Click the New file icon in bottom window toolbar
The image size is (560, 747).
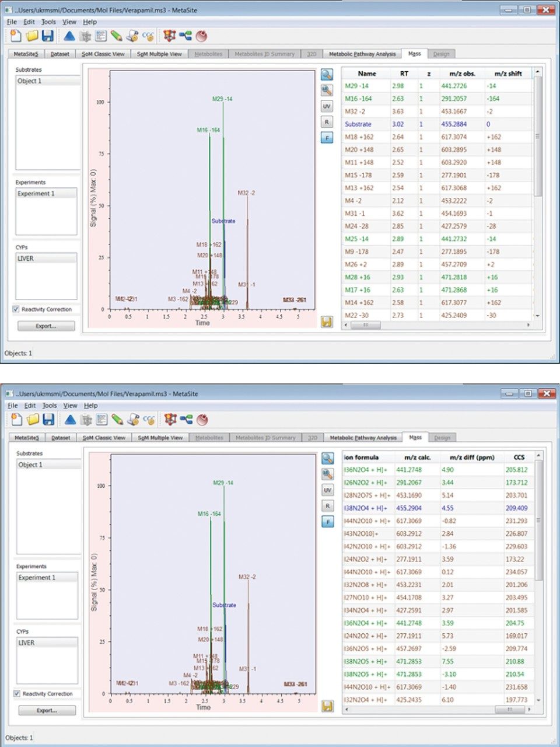coord(17,420)
